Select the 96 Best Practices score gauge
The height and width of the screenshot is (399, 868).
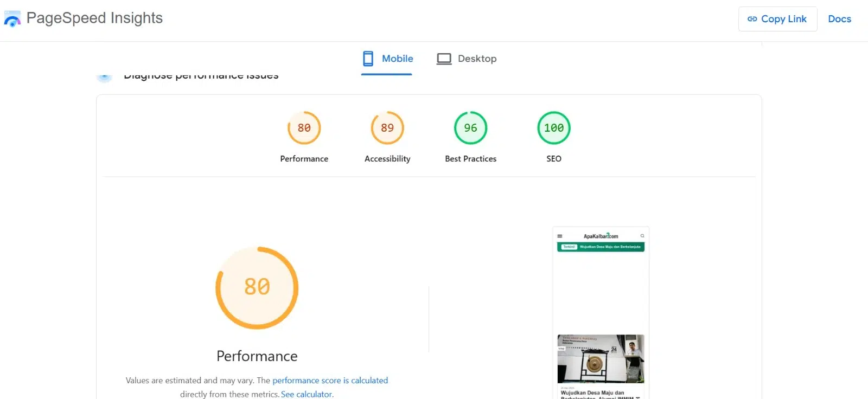pos(470,128)
